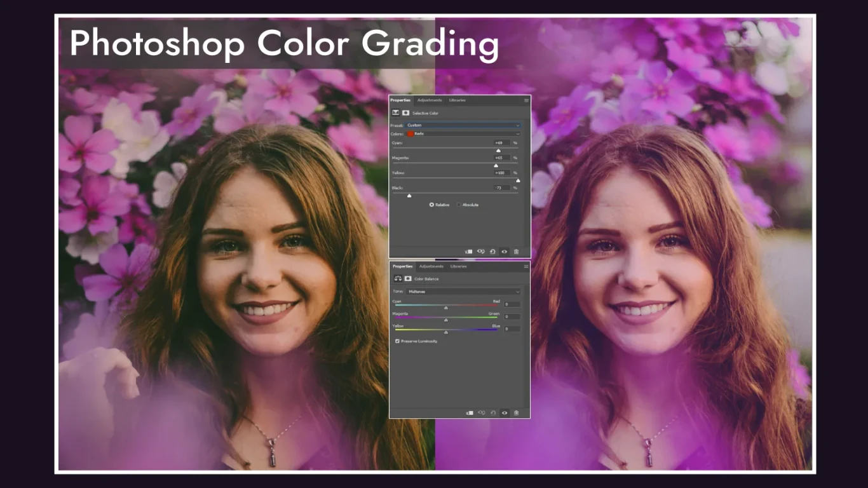
Task: Open the Preset dropdown showing Custom
Action: point(463,125)
